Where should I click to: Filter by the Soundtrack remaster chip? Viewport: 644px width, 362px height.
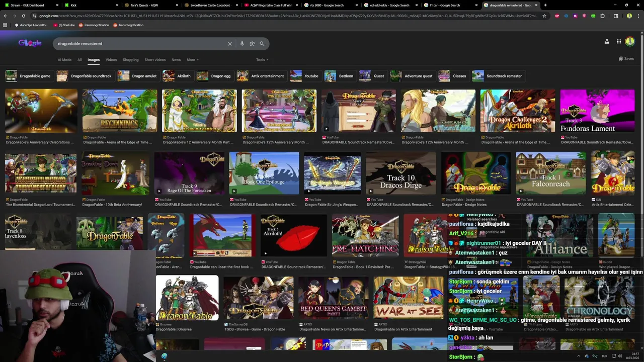pyautogui.click(x=498, y=76)
